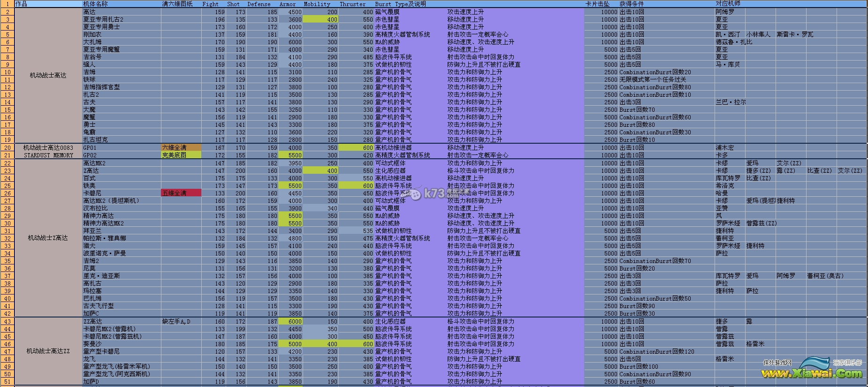Click the Defense column header cell
This screenshot has height=387, width=868.
coord(262,4)
